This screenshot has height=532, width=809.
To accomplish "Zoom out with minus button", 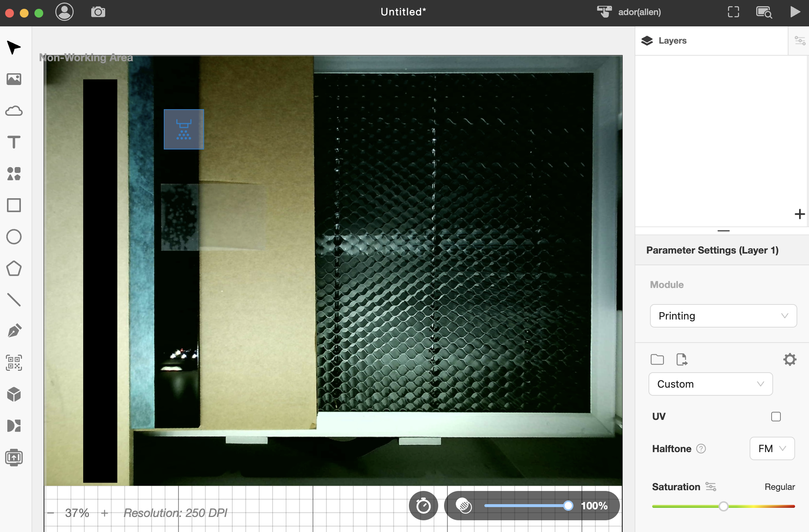I will (51, 513).
